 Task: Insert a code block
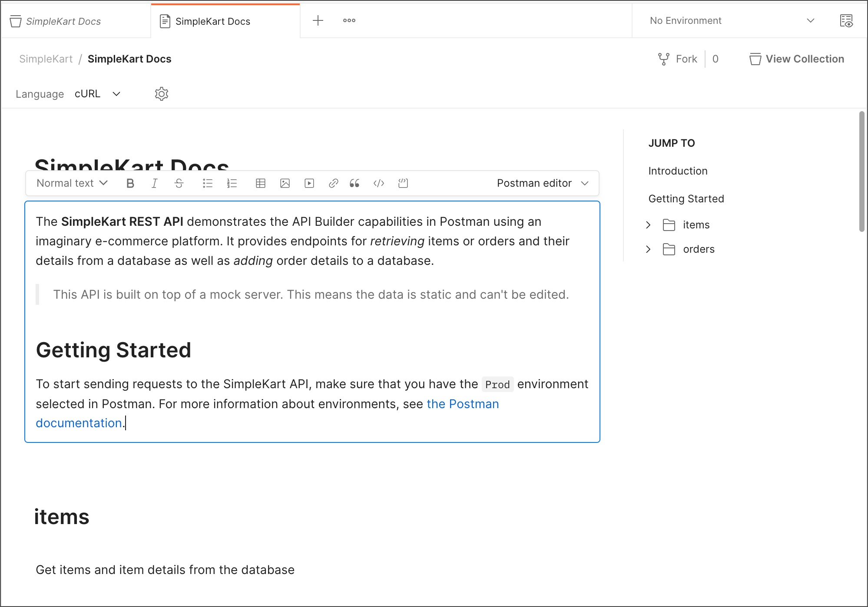point(403,183)
